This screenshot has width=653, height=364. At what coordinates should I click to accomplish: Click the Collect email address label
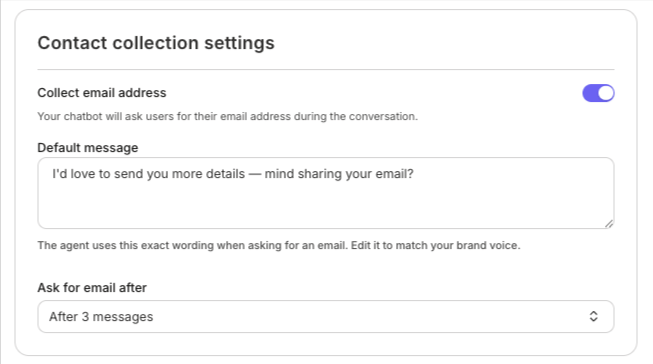click(102, 93)
